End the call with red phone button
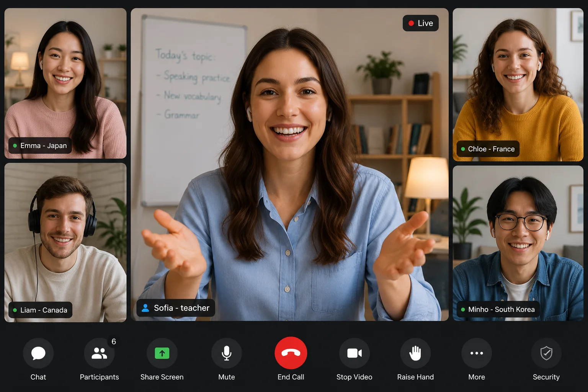The image size is (588, 392). (x=291, y=353)
